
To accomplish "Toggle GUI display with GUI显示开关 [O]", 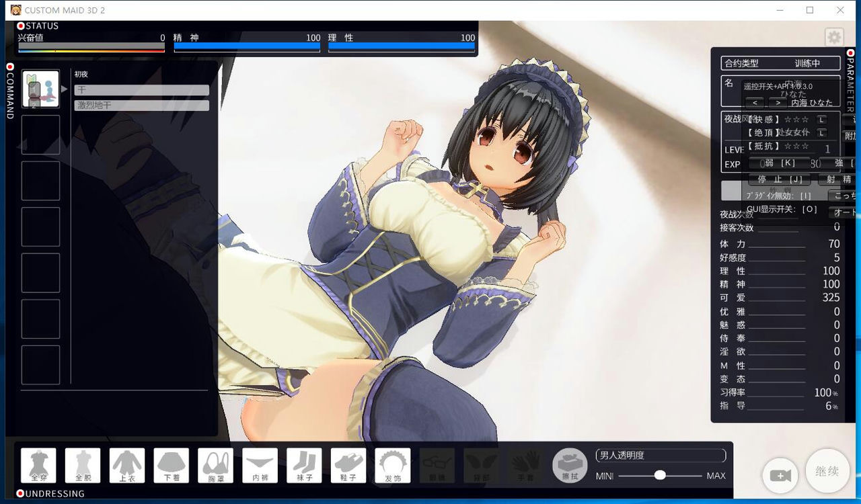I will point(780,209).
